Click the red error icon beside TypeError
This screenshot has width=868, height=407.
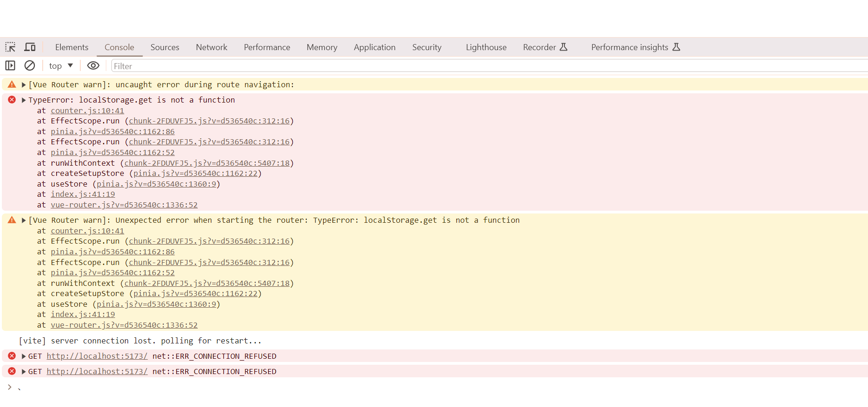tap(12, 100)
